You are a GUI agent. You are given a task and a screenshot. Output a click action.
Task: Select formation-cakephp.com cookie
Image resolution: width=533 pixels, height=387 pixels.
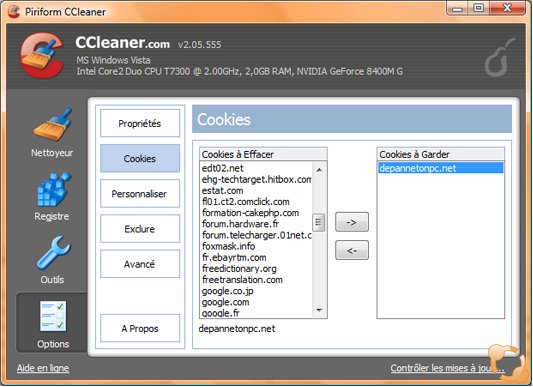point(250,213)
